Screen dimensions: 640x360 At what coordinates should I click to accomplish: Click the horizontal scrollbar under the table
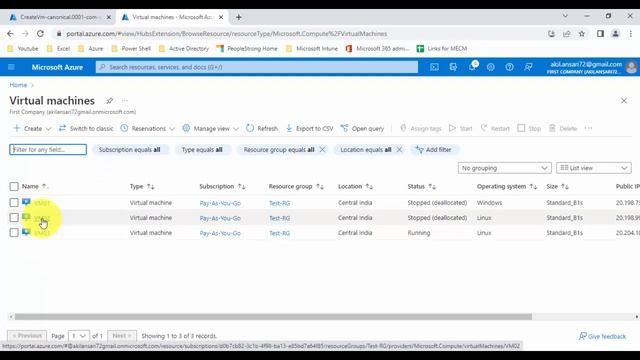[x=273, y=317]
